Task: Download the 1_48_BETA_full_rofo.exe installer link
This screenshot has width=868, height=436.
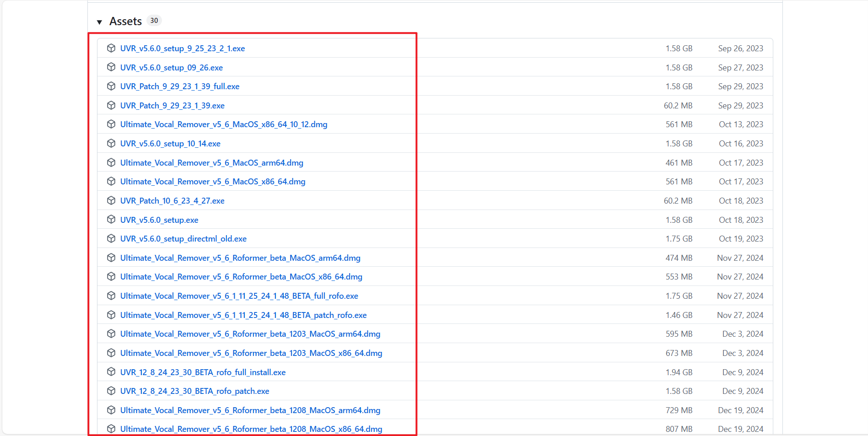Action: tap(239, 296)
